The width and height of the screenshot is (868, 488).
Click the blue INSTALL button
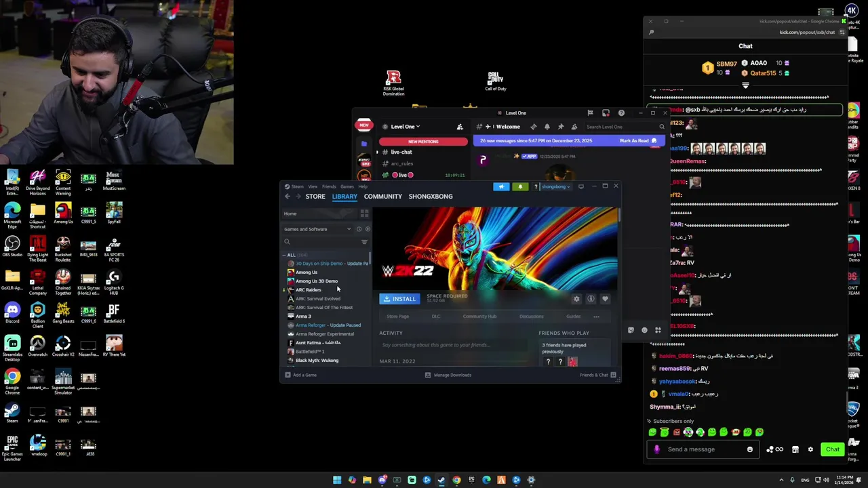(x=399, y=299)
